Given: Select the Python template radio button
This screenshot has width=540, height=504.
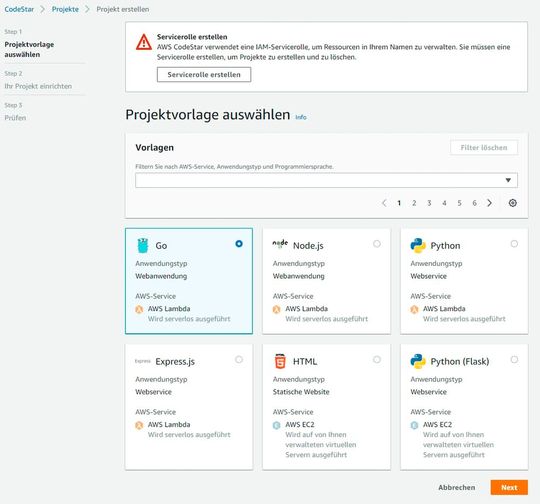Looking at the screenshot, I should pos(514,244).
